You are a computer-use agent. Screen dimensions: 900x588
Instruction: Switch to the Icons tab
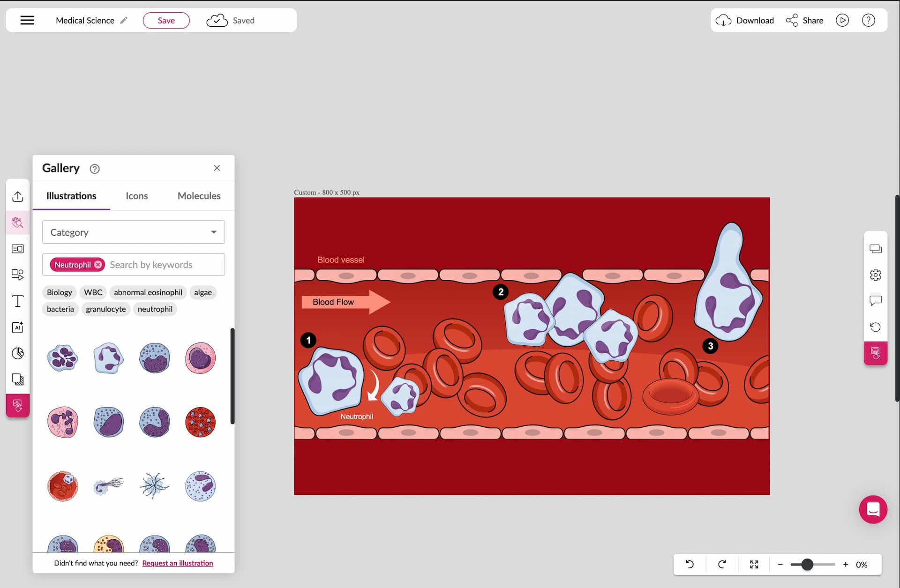pyautogui.click(x=136, y=196)
